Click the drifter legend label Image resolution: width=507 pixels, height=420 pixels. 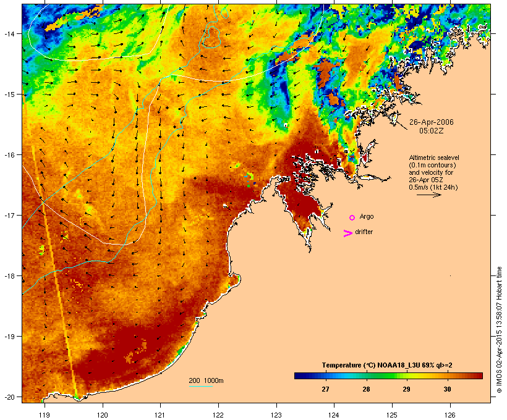click(x=364, y=232)
